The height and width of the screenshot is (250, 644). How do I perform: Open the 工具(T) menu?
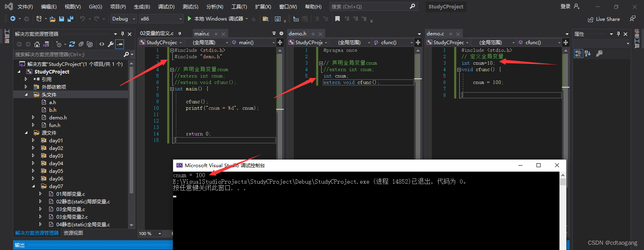tap(239, 6)
